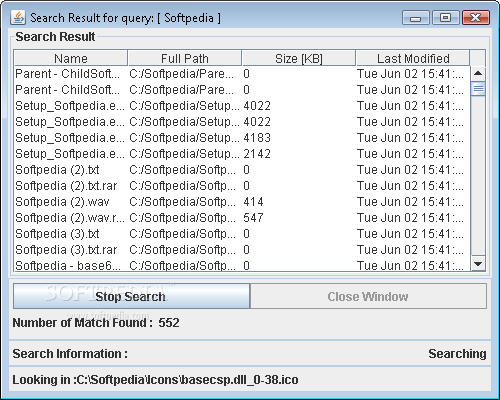Close the Search Result window with the red X
Image resolution: width=500 pixels, height=400 pixels.
point(476,18)
